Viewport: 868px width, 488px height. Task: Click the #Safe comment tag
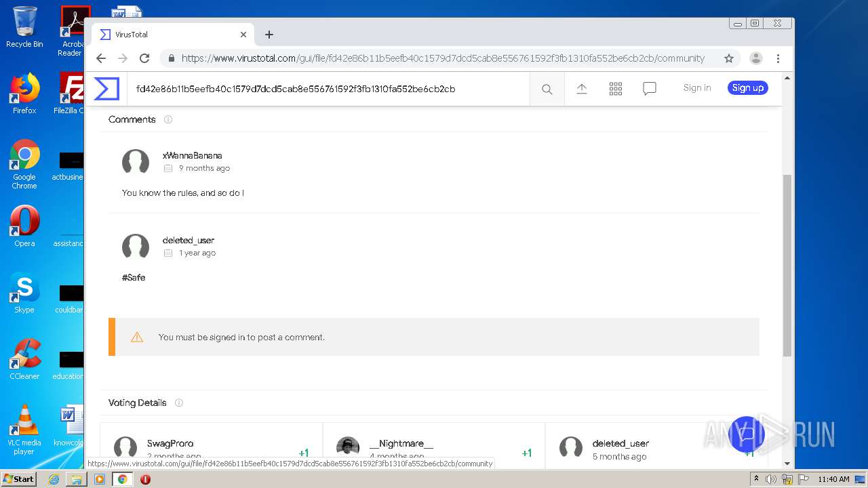point(134,277)
